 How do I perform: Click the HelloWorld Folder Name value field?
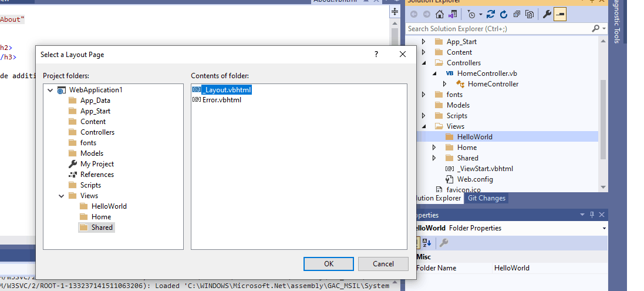coord(550,268)
